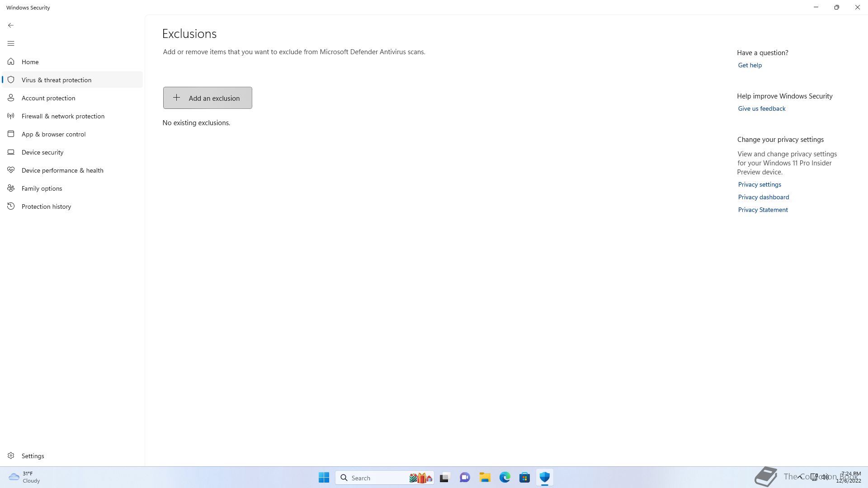Screen dimensions: 868x488
Task: Click the Protection history clock icon
Action: click(11, 206)
